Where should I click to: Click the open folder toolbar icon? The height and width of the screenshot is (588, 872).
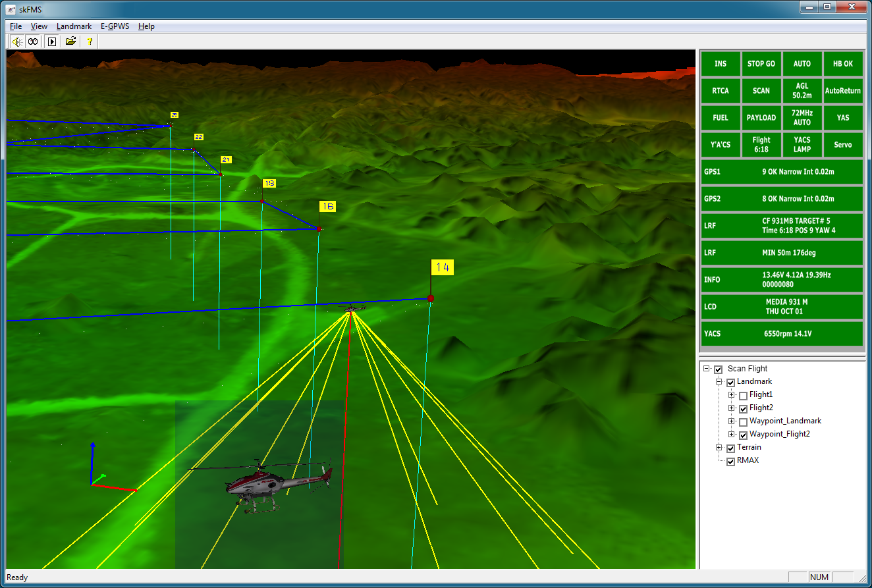70,41
